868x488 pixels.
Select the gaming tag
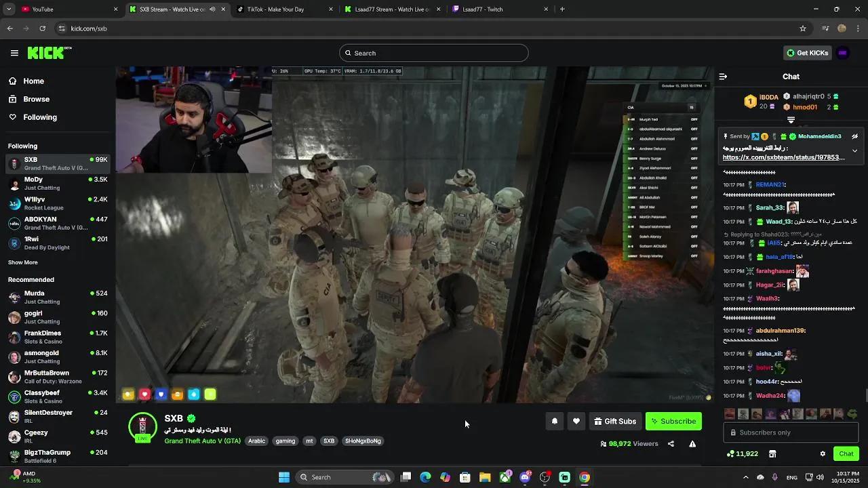[285, 441]
